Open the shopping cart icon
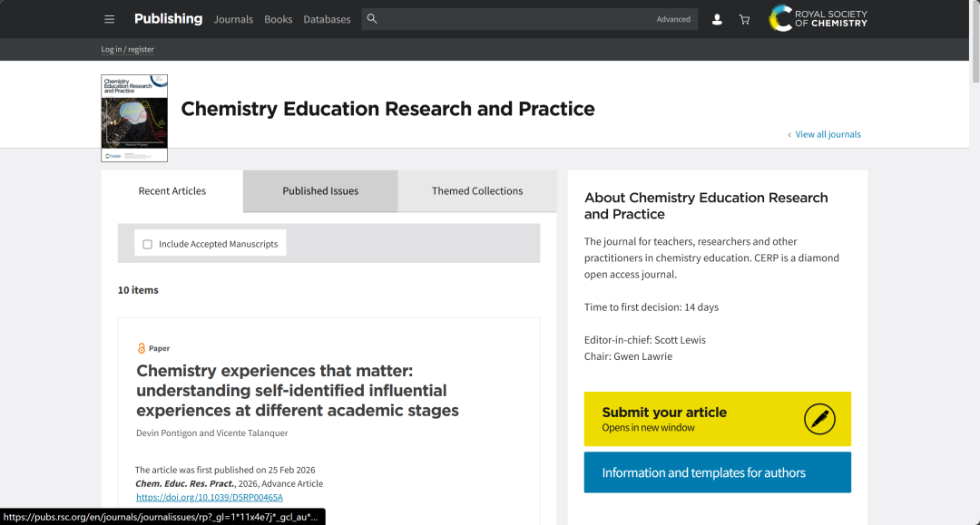 tap(744, 19)
